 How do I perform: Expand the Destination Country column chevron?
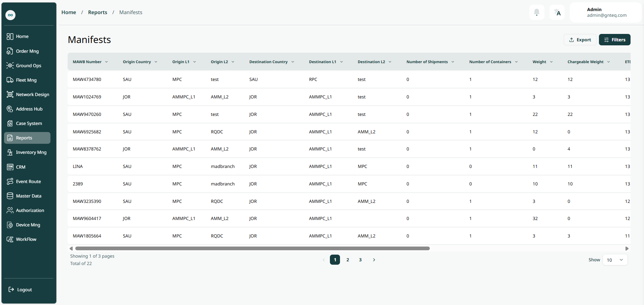pos(293,62)
